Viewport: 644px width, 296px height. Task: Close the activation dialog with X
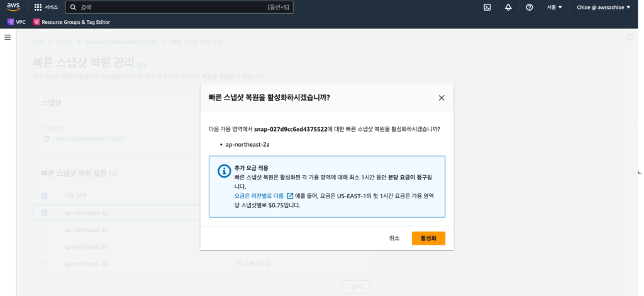[x=441, y=98]
